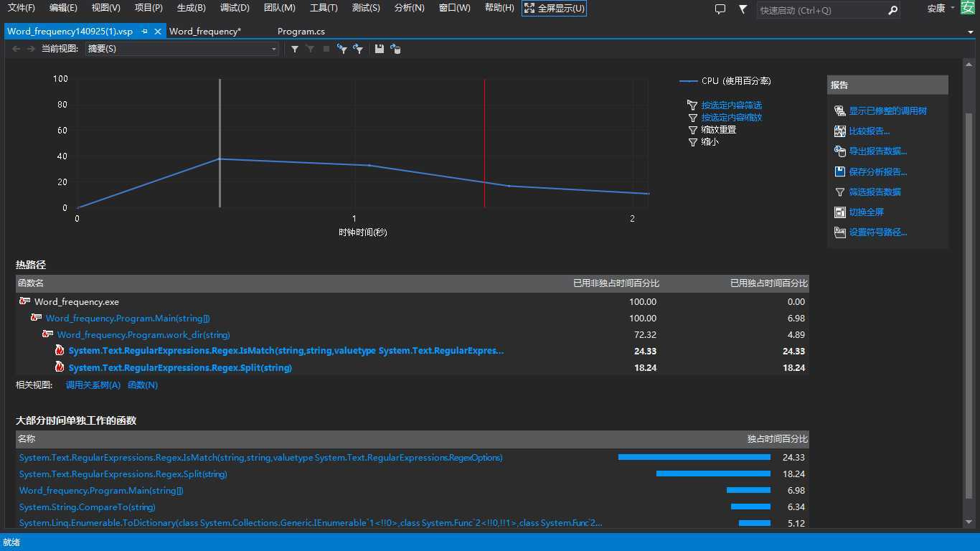The width and height of the screenshot is (980, 551).
Task: Click the navigate forward arrow icon
Action: tap(31, 49)
